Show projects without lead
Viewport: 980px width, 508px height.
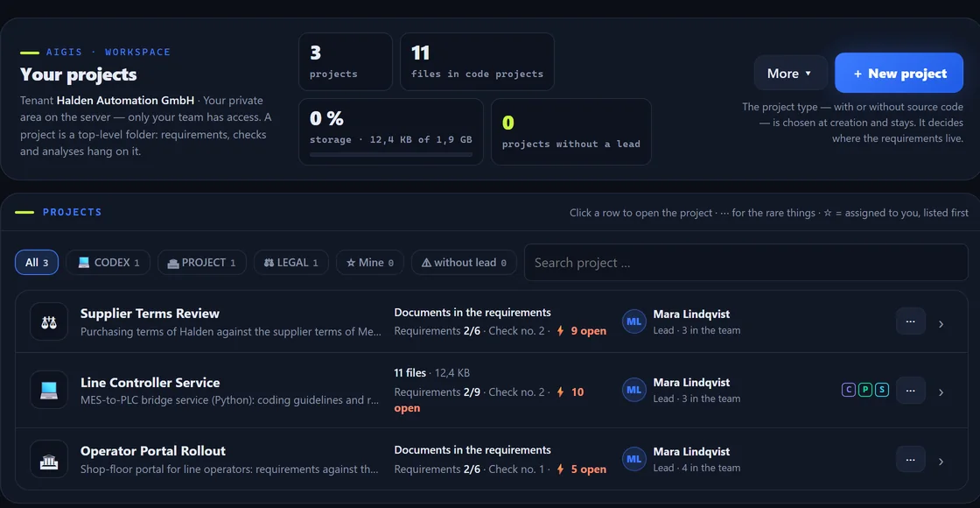pyautogui.click(x=464, y=263)
